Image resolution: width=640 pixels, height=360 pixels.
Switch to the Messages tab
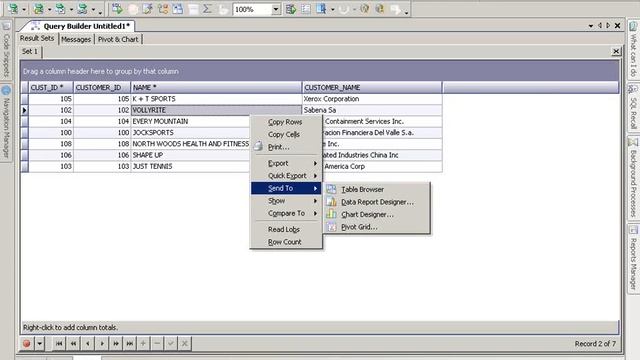coord(76,40)
